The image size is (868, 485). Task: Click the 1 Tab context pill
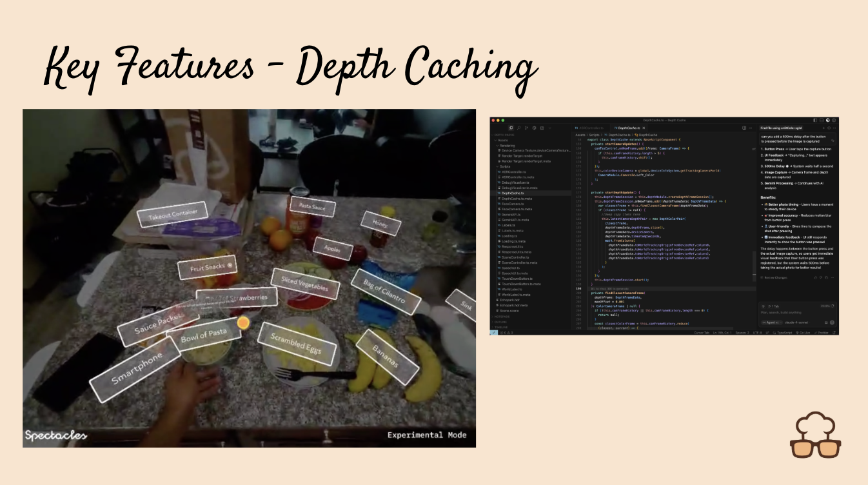(773, 306)
